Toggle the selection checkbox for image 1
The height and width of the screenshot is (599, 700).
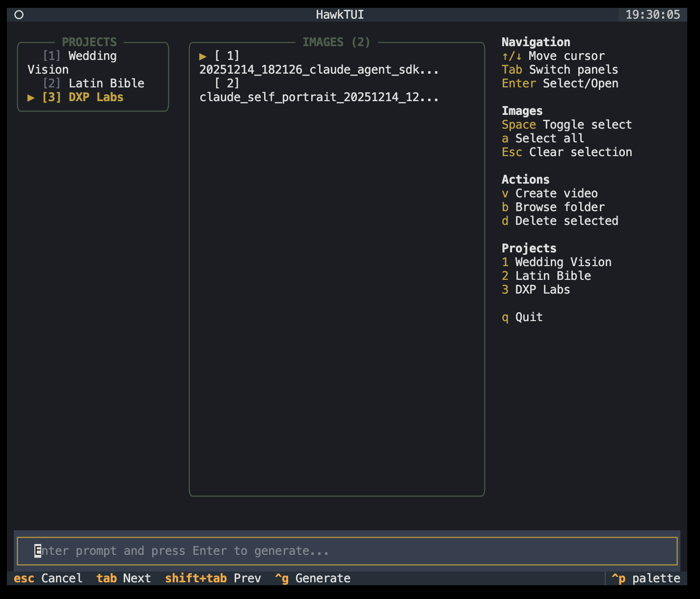[227, 56]
